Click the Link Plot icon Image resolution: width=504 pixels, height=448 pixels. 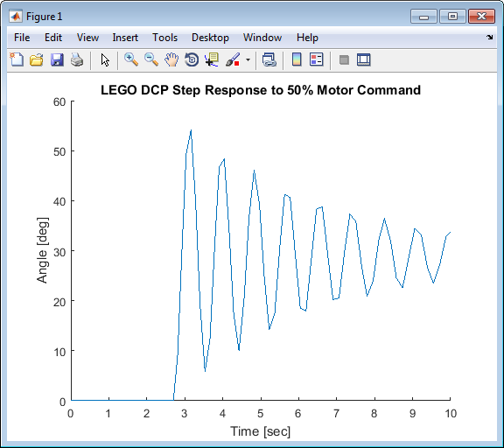point(269,59)
